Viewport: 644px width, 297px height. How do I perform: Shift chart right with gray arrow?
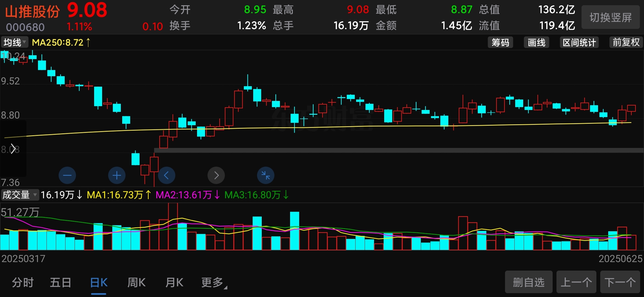click(216, 175)
